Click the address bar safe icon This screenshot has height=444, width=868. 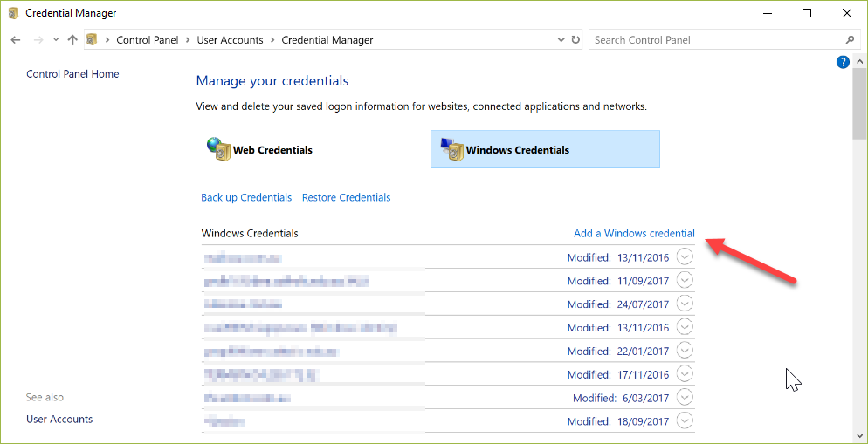93,40
